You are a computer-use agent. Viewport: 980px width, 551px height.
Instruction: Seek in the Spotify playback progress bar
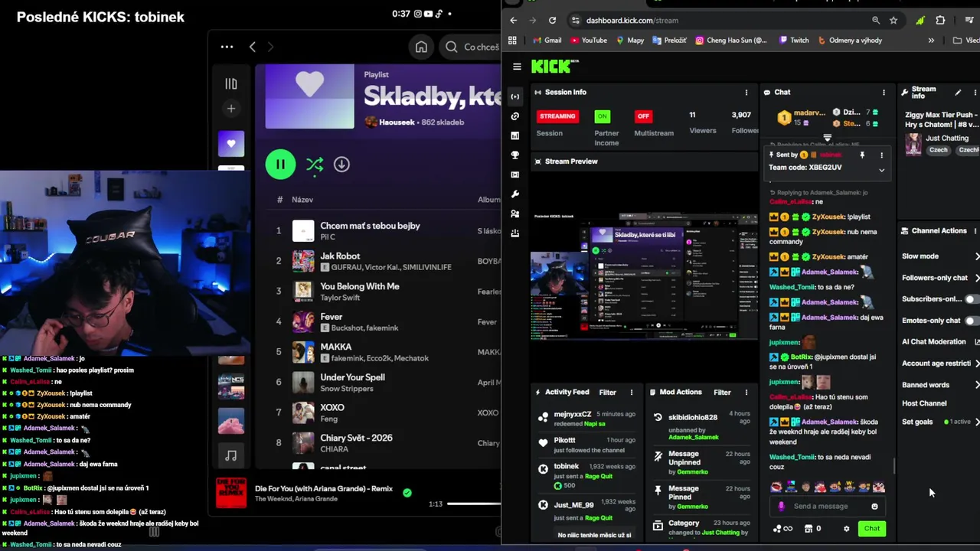coord(474,504)
